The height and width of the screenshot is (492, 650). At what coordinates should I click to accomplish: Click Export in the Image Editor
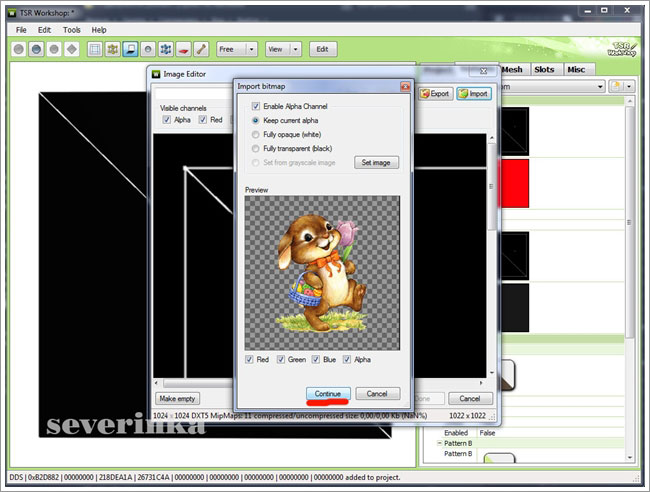[x=435, y=94]
